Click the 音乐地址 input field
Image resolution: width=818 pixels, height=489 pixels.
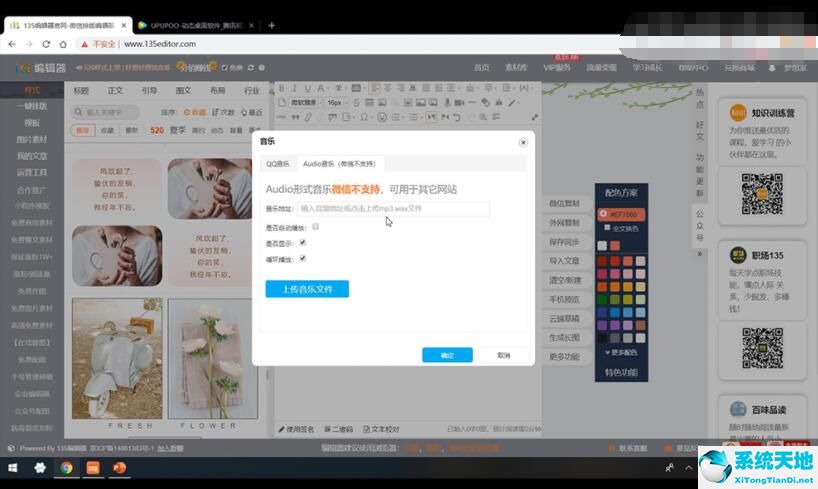(393, 209)
